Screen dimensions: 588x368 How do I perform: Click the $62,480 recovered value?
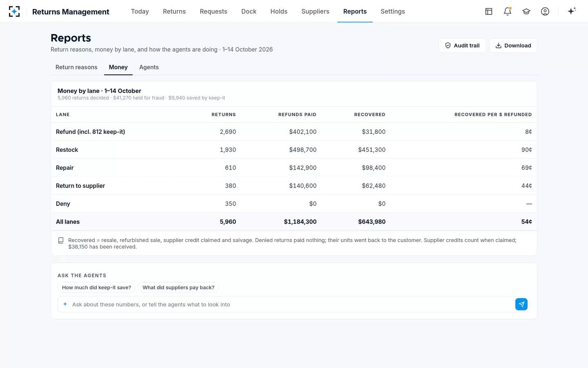click(x=374, y=186)
